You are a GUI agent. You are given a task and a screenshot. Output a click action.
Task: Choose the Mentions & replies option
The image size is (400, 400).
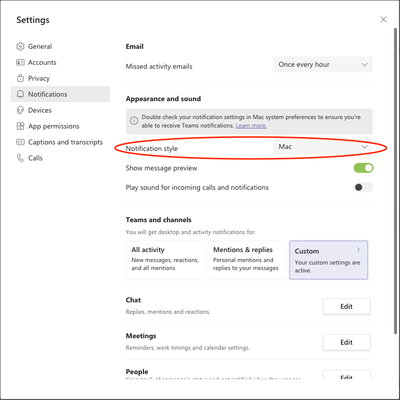(247, 260)
